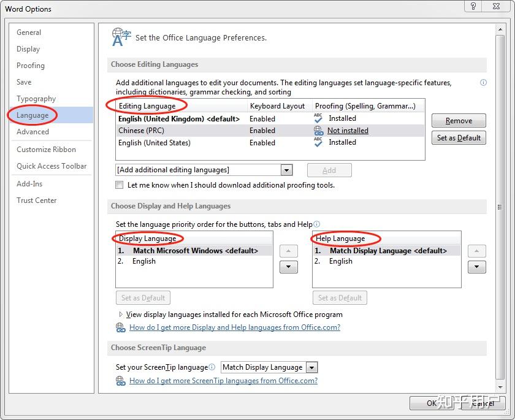Screen dimensions: 515x420
Task: Go to the Add-Ins category
Action: 29,184
